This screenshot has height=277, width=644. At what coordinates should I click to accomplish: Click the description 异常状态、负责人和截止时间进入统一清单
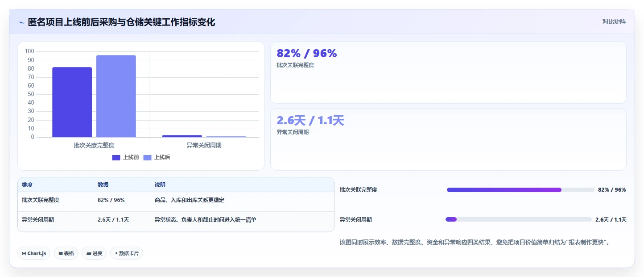tap(206, 220)
